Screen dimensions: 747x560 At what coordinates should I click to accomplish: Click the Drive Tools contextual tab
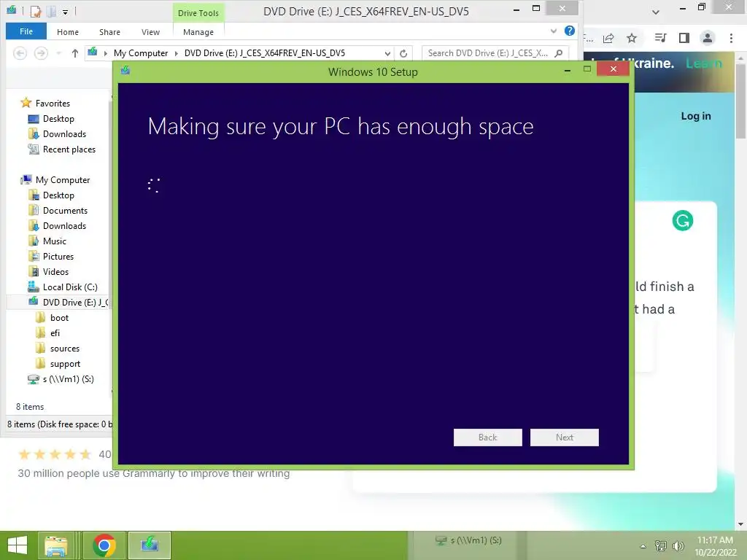198,13
